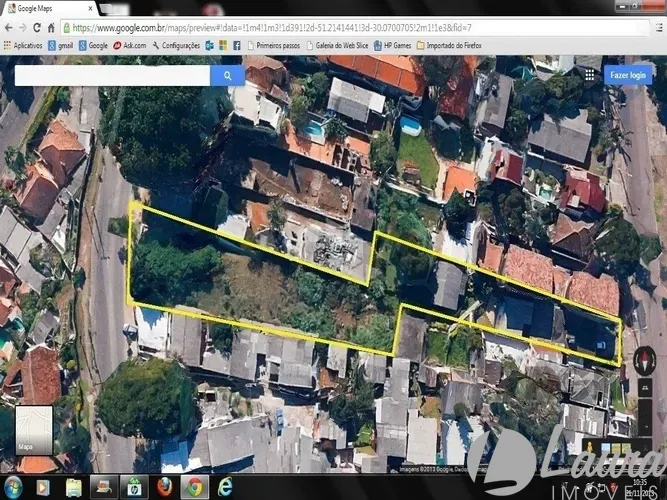
Task: Close the Google Maps tab
Action: tap(90, 9)
